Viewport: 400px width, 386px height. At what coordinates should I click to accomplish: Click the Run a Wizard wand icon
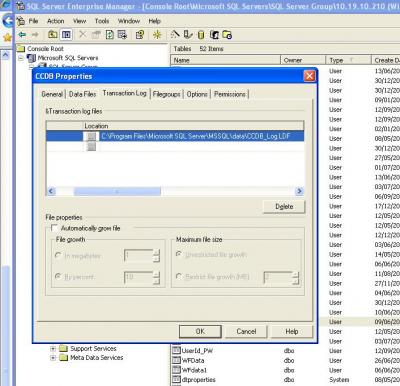tap(175, 34)
